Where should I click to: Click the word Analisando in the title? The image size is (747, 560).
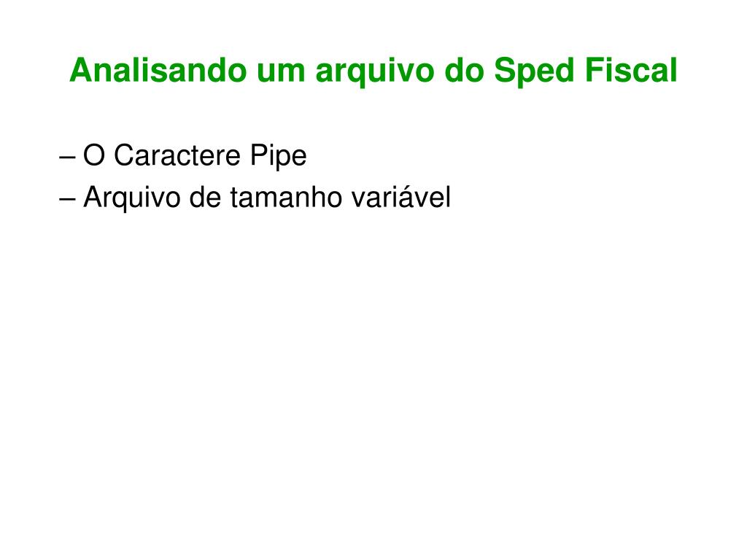pyautogui.click(x=158, y=71)
